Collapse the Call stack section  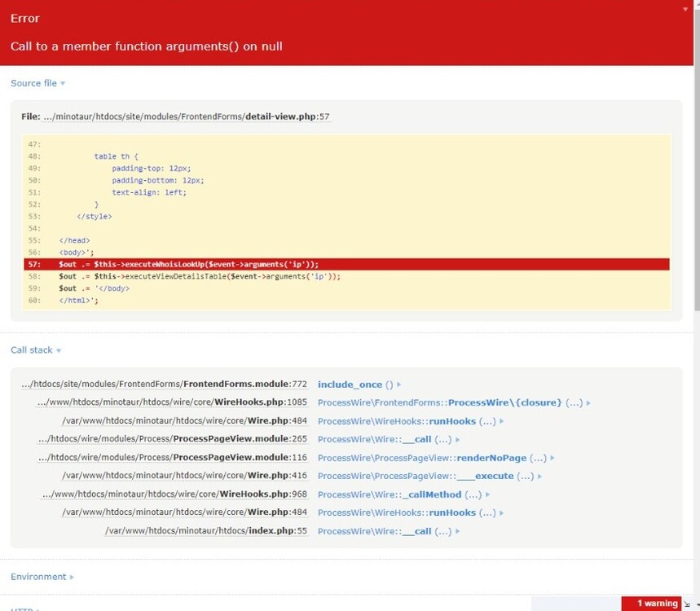[35, 350]
